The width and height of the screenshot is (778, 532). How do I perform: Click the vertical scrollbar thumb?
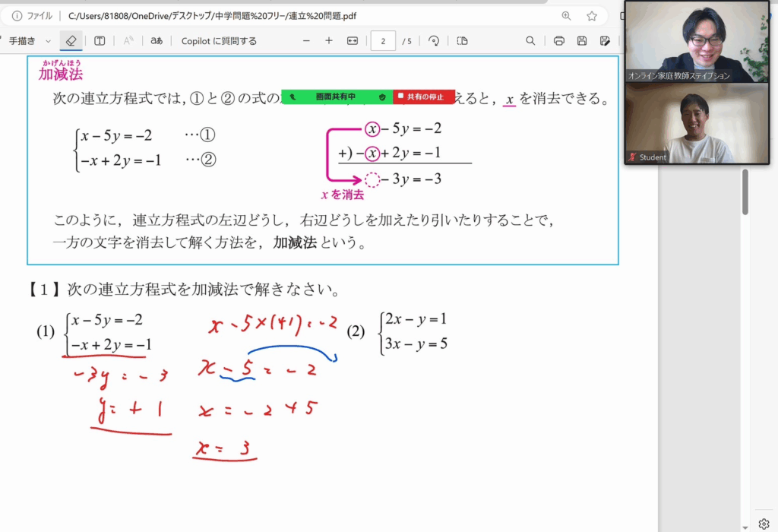(x=745, y=192)
